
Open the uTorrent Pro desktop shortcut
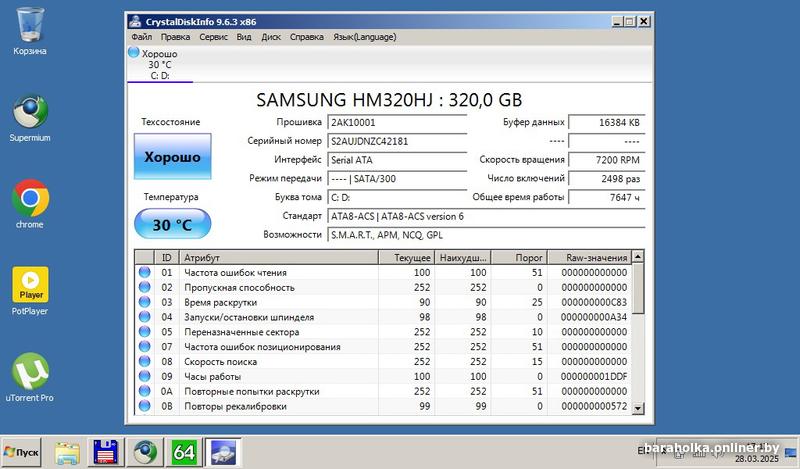pos(30,377)
